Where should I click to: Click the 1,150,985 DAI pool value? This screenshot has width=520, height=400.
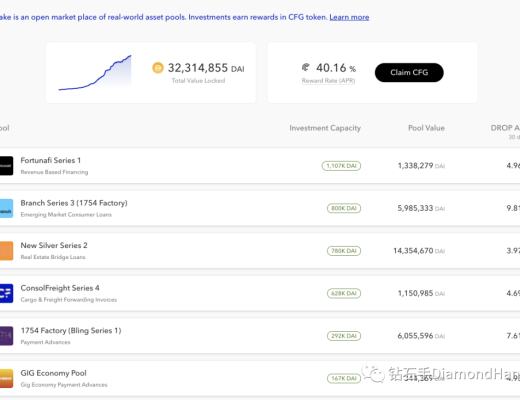tap(421, 293)
